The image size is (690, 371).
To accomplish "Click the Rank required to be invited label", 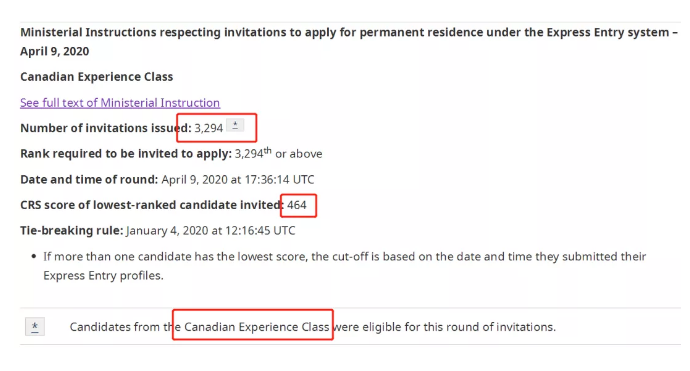I will (126, 154).
